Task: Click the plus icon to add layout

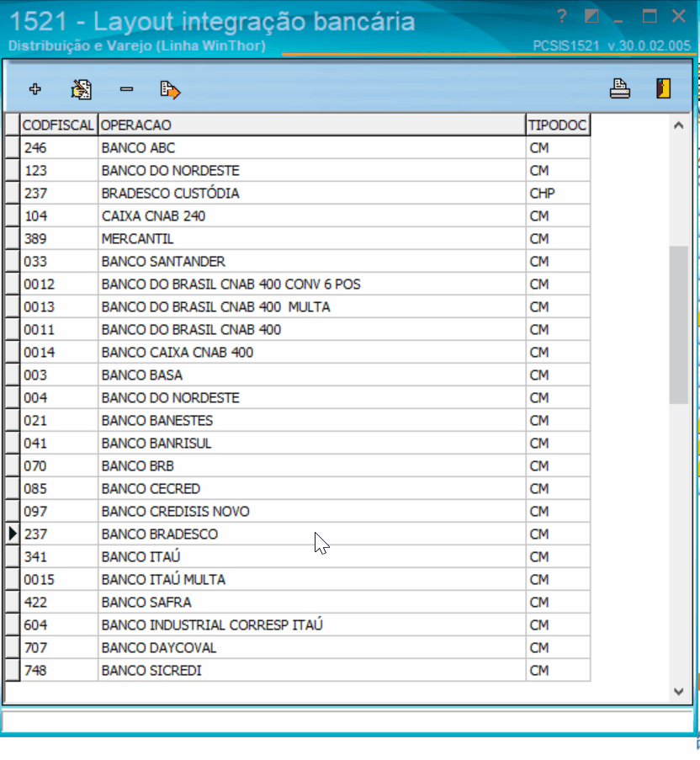Action: (x=34, y=89)
